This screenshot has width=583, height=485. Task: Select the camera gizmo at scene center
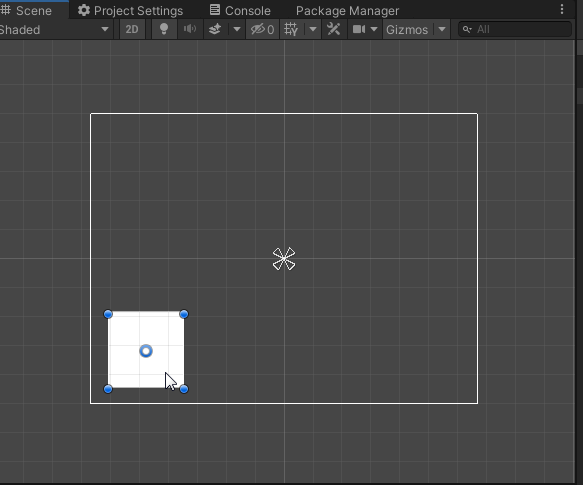tap(284, 259)
